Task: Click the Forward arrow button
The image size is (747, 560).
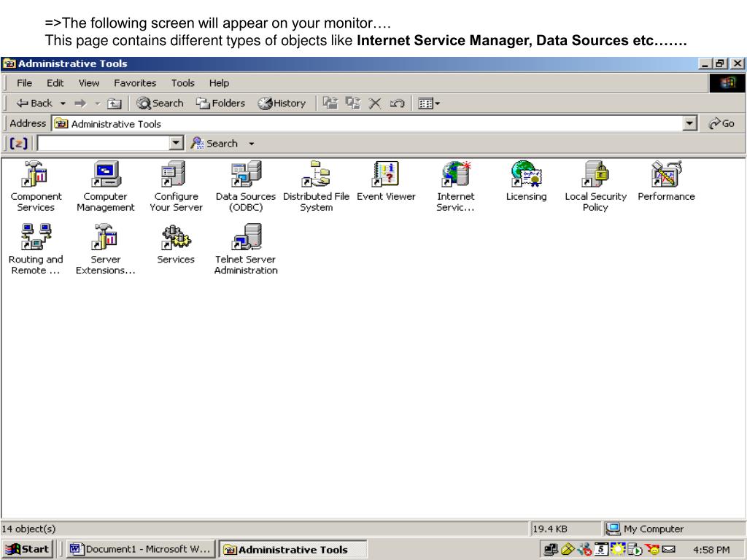Action: [x=80, y=104]
